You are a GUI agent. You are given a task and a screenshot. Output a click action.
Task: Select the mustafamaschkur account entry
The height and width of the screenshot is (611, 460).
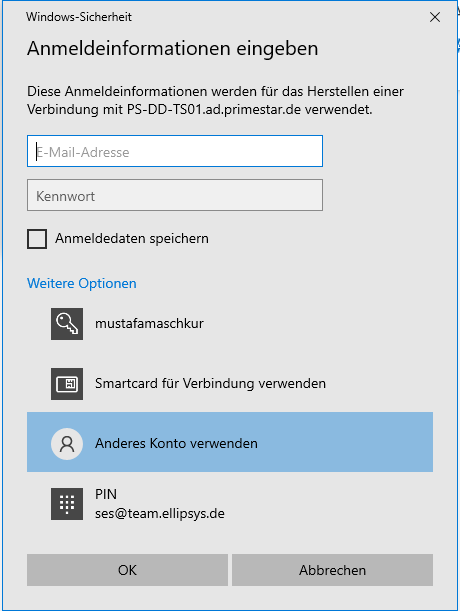pyautogui.click(x=149, y=323)
